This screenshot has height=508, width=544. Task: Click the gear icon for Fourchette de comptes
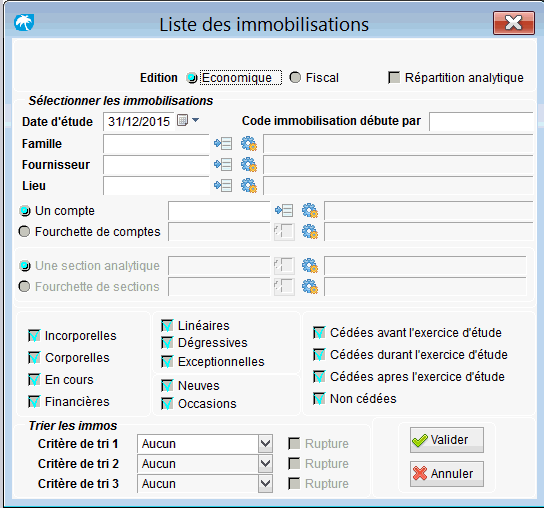point(310,231)
